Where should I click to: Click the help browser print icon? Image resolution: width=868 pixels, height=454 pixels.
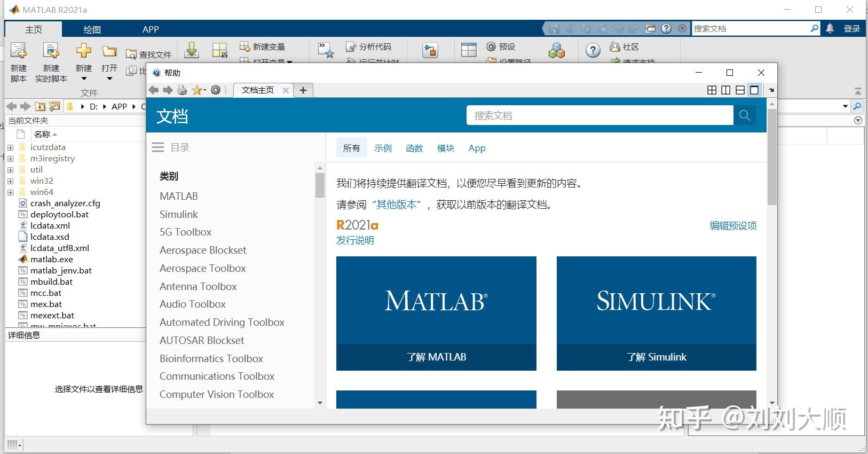(182, 90)
